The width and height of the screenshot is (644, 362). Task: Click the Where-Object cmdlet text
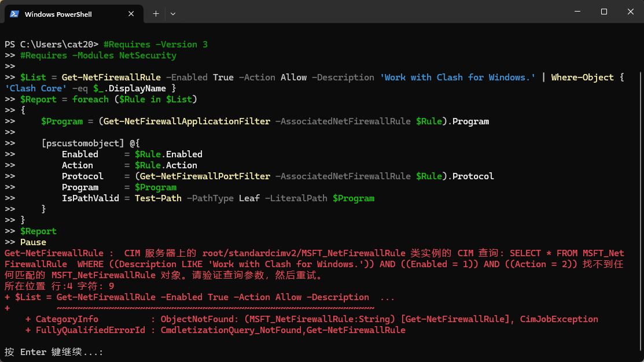582,77
